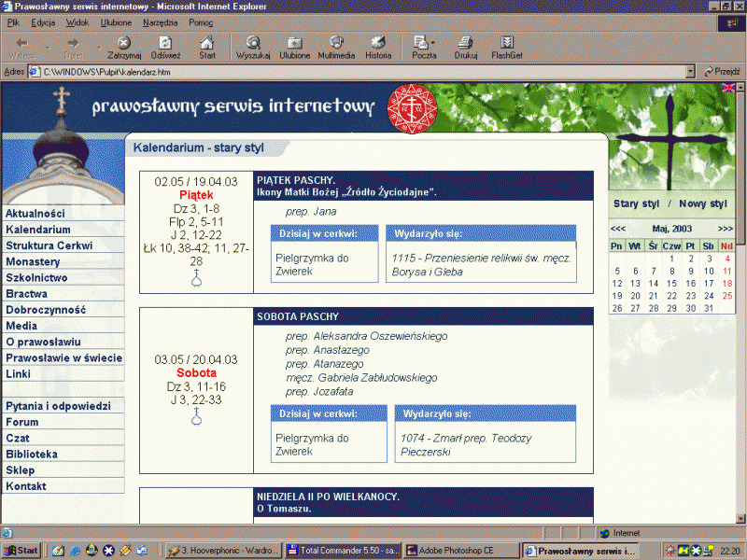Switch language with the British flag icon
The image size is (747, 560).
click(728, 87)
